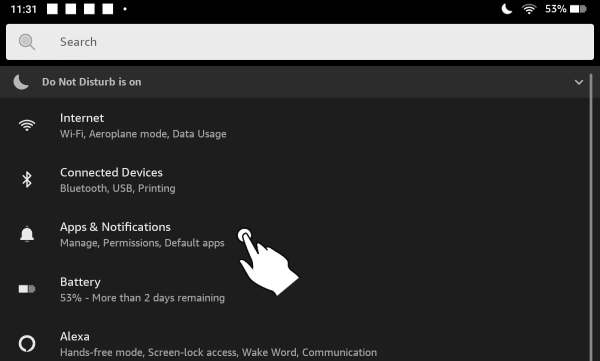Click the battery icon beside Battery row
Image resolution: width=600 pixels, height=361 pixels.
tap(27, 289)
